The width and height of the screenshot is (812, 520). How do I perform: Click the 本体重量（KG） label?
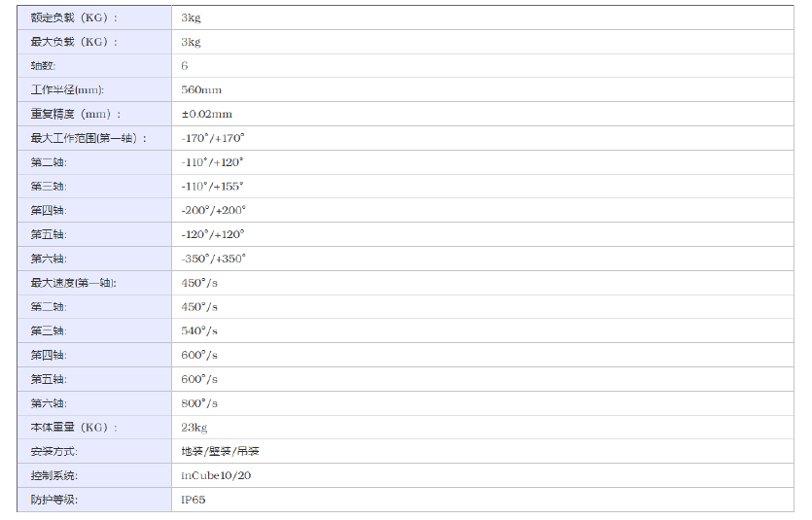coord(74,427)
